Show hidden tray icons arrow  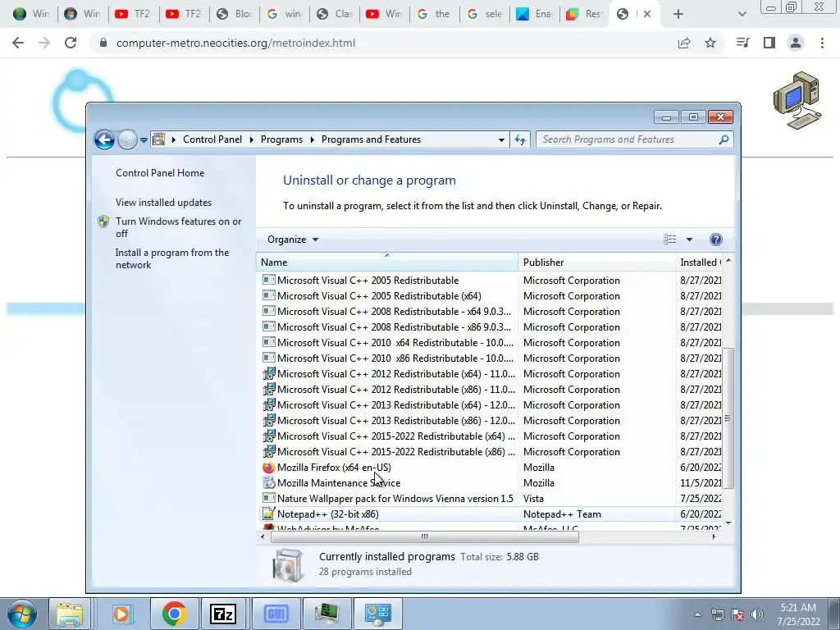(x=697, y=614)
